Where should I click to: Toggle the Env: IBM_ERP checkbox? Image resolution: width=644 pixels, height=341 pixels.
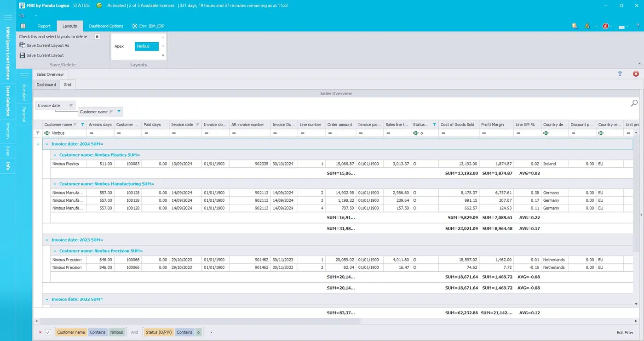[135, 26]
